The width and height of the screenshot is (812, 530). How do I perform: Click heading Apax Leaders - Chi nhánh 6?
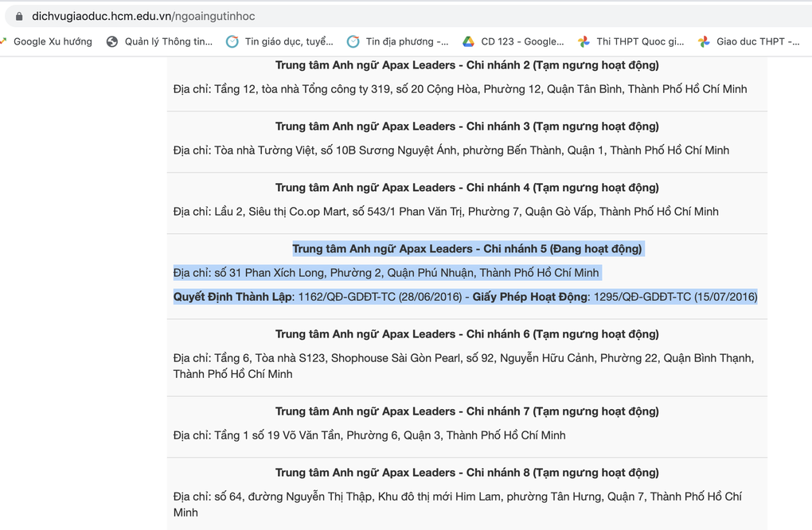click(x=467, y=334)
